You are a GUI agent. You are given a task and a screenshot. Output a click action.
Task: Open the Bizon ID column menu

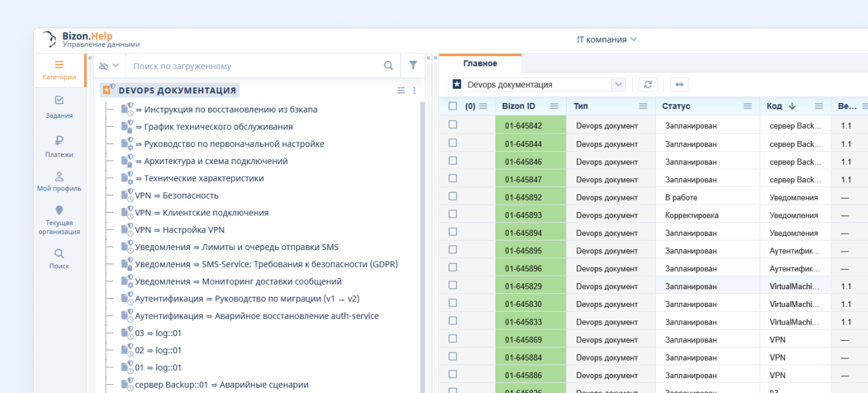coord(554,106)
